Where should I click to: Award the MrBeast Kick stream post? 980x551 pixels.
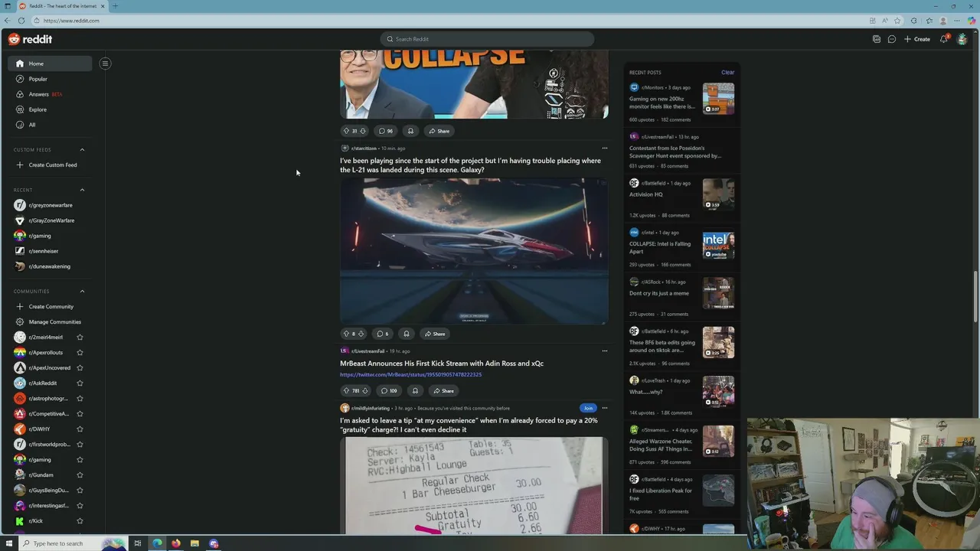pyautogui.click(x=415, y=391)
